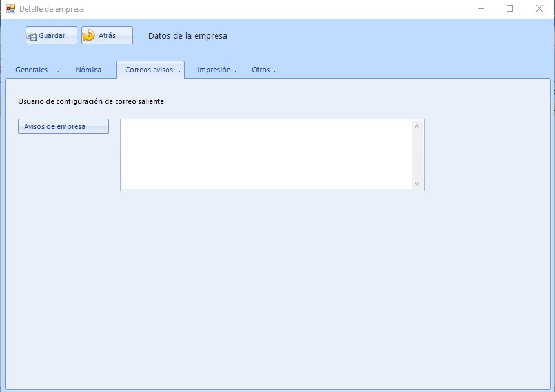Screen dimensions: 555x392
Task: Click the Usuario de configuración de correo saliente label
Action: click(x=91, y=101)
